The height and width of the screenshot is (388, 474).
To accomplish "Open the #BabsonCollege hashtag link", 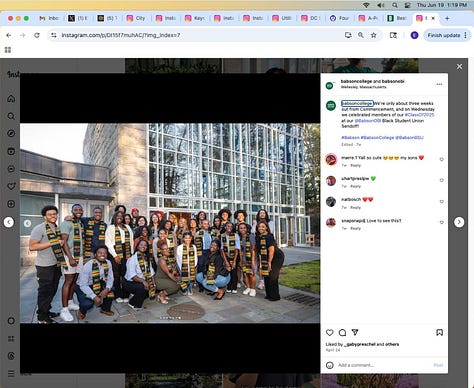I will [377, 137].
